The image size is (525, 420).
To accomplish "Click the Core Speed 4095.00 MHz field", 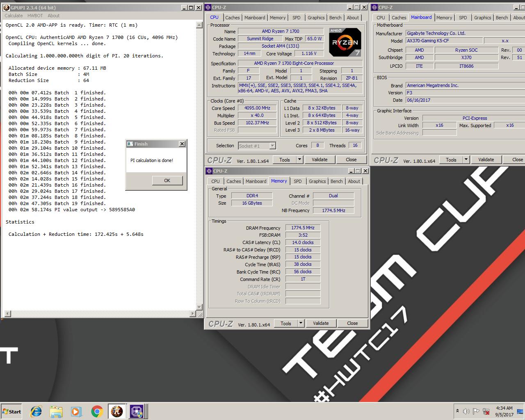I will point(257,108).
